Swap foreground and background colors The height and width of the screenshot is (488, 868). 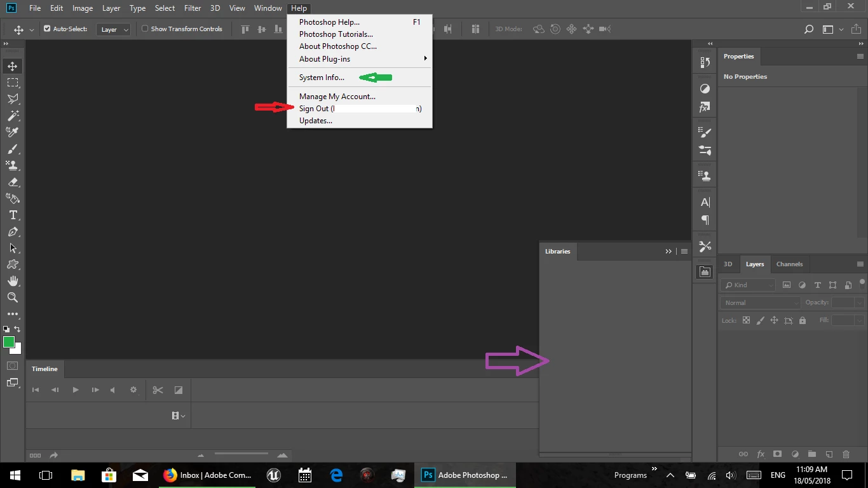[x=18, y=329]
